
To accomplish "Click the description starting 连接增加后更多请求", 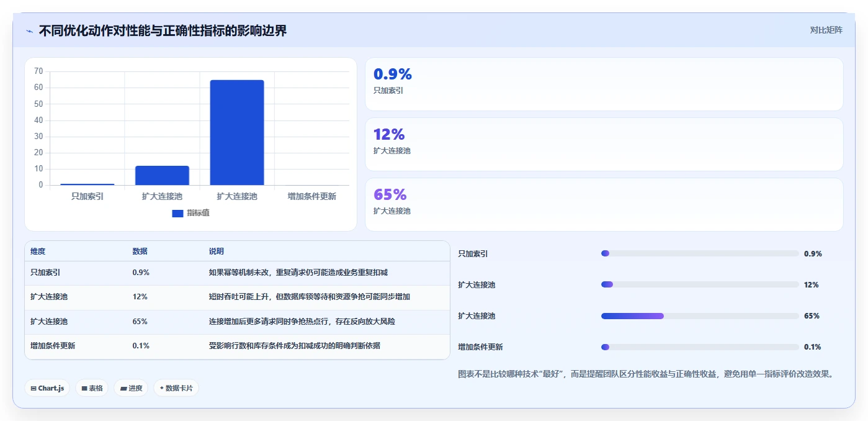I will pyautogui.click(x=302, y=322).
